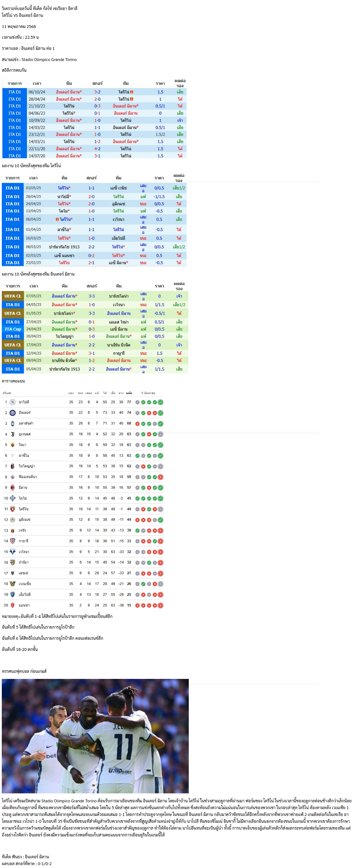356x868 pixels.
Task: Click the Genoa crest in rank 13
Action: [x=13, y=530]
